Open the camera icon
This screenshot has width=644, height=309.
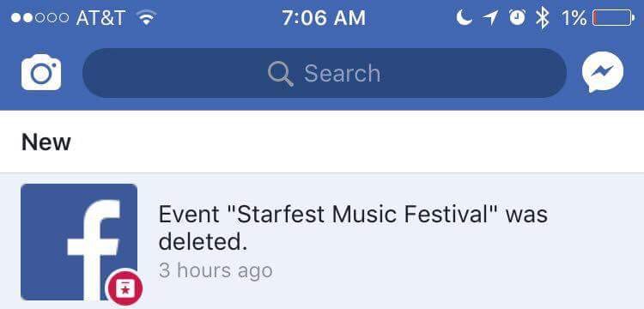click(41, 72)
